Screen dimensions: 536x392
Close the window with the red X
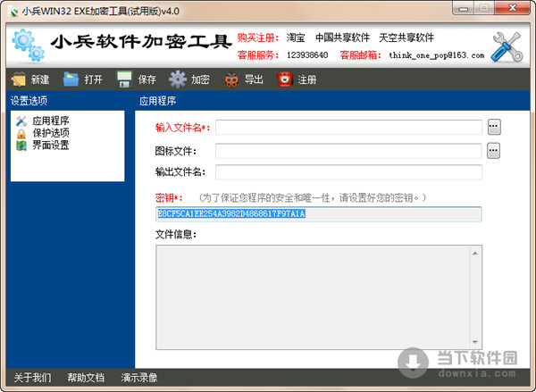[512, 8]
